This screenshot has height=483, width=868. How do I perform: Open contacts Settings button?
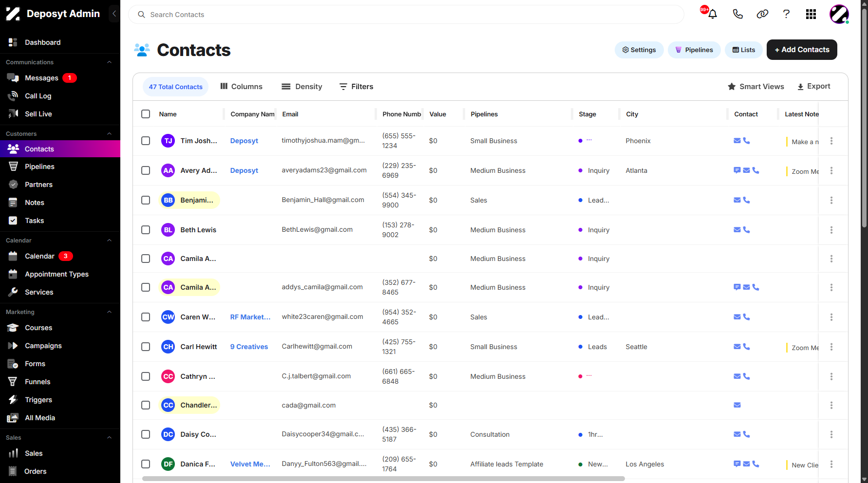click(639, 50)
